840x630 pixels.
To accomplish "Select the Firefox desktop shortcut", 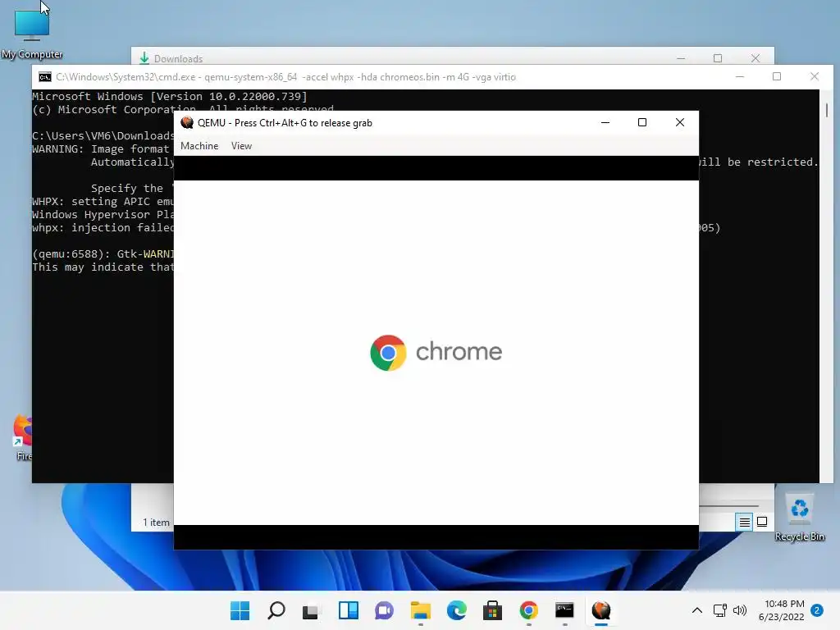I will 24,437.
